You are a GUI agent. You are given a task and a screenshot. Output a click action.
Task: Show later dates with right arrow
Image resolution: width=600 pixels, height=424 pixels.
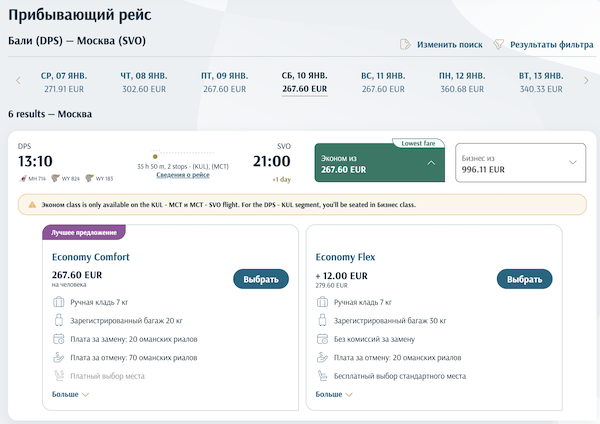[x=586, y=81]
